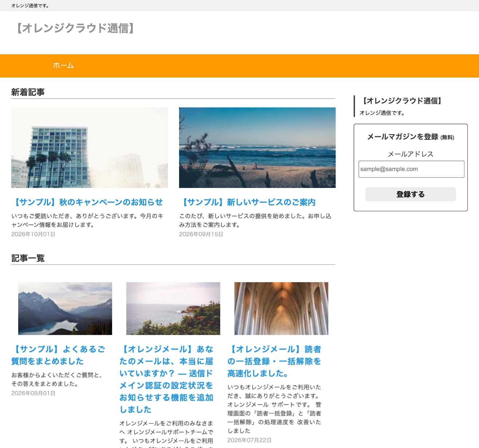
Task: Click the seaside flowers thumbnail
Action: (x=173, y=309)
